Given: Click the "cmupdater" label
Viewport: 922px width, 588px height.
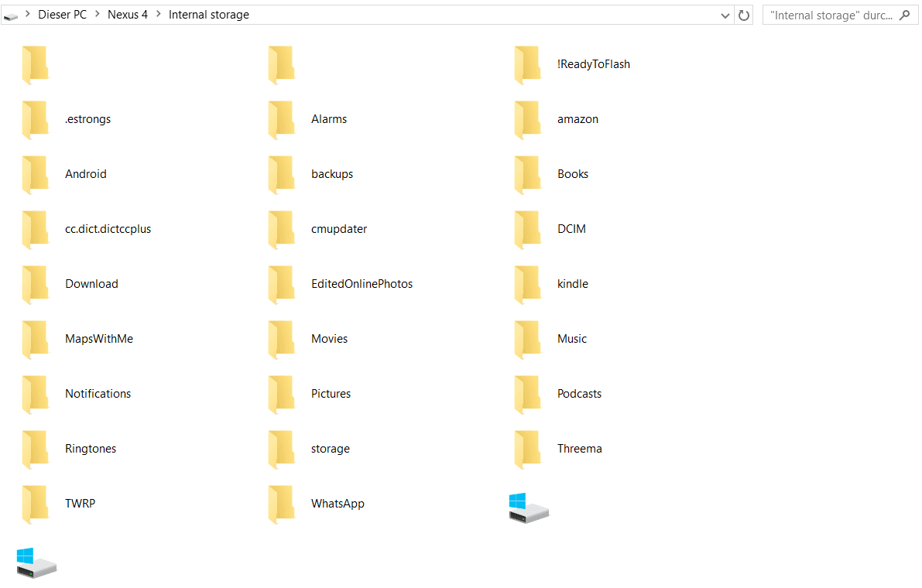Looking at the screenshot, I should (339, 229).
